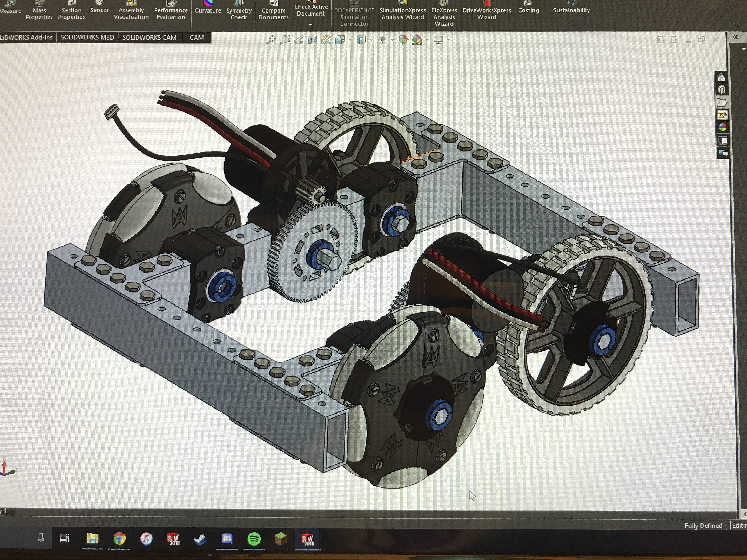Click Zoom to Fit icon
Image resolution: width=747 pixels, height=560 pixels.
pos(271,40)
